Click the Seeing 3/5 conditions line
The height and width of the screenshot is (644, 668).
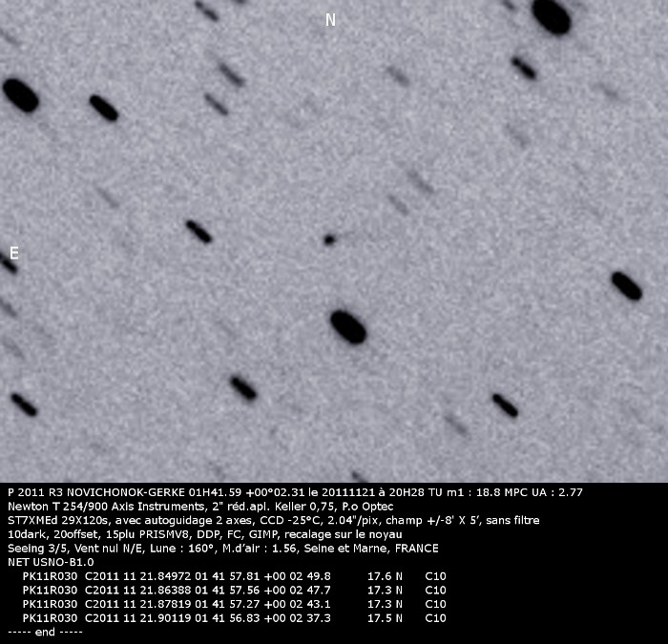(221, 549)
